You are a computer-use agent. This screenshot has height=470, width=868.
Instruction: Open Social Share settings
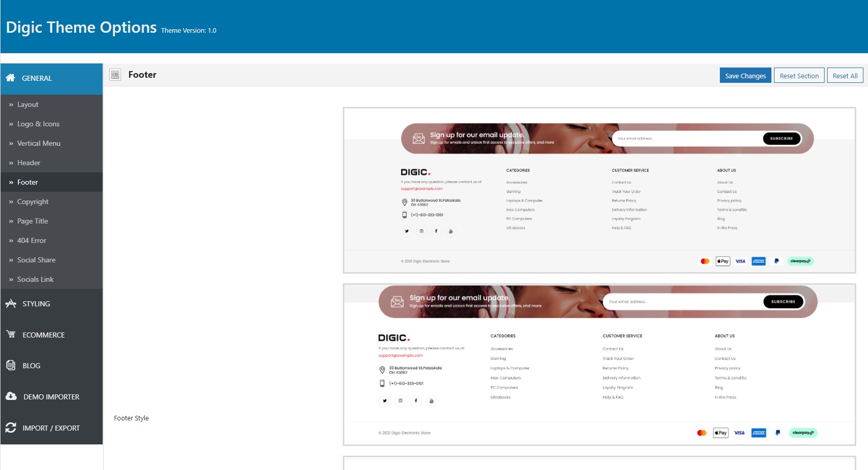coord(52,260)
